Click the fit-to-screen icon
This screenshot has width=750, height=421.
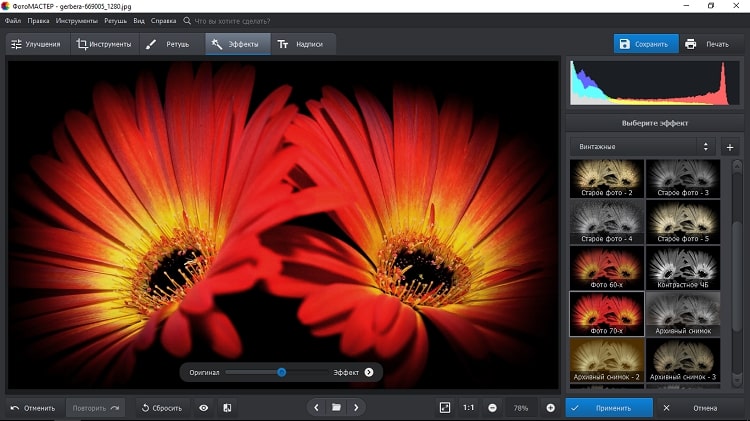click(445, 408)
